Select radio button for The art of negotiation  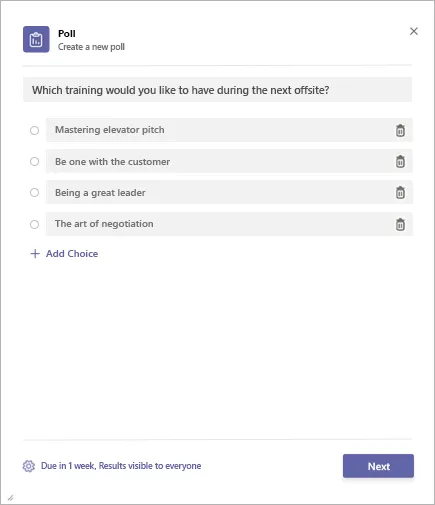point(34,224)
